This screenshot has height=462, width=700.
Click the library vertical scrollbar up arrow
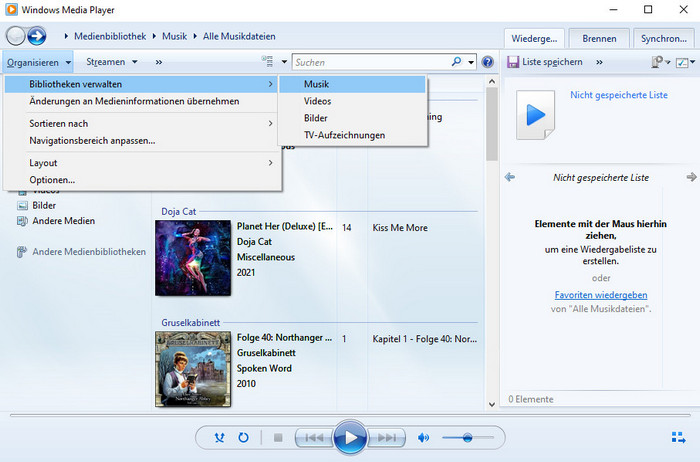[x=492, y=81]
